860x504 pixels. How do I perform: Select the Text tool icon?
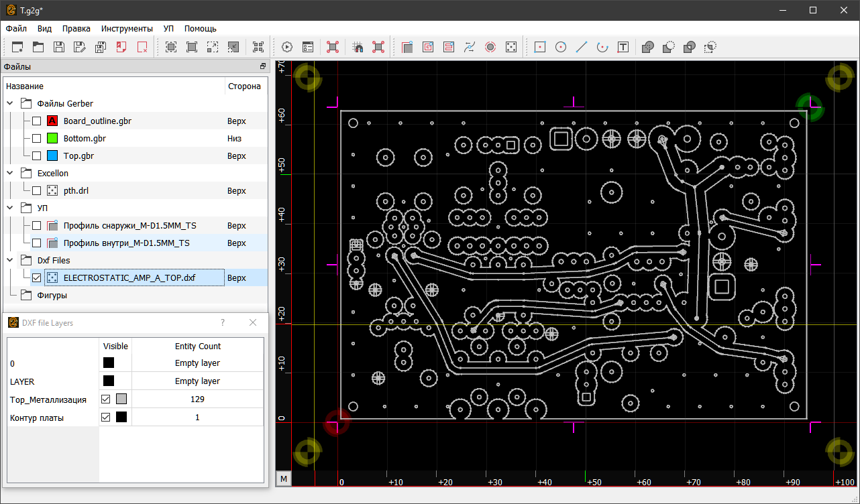pos(623,47)
